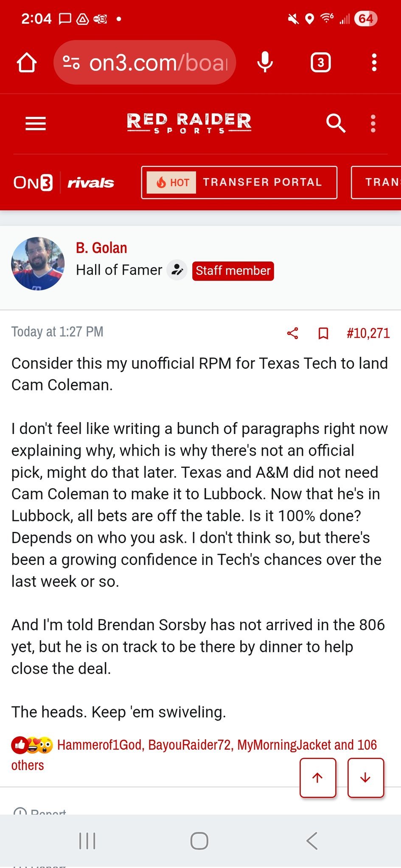Open the HOT Transfer Portal tab
This screenshot has width=401, height=868.
239,183
